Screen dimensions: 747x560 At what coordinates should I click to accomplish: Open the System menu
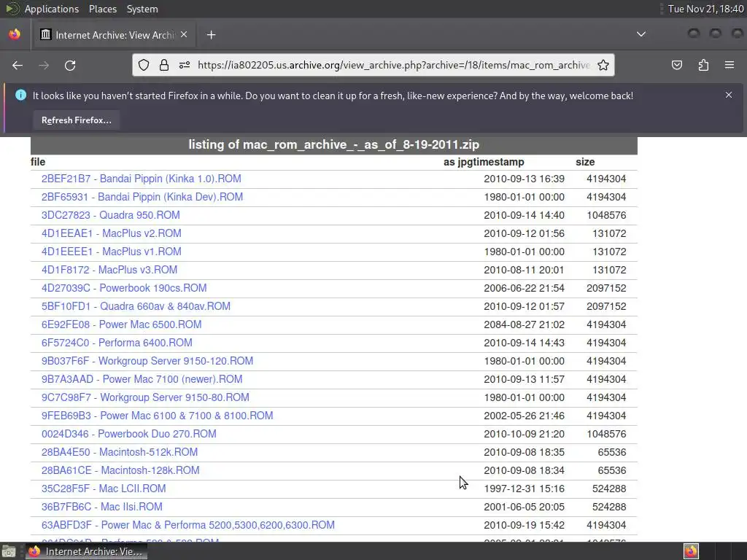142,9
